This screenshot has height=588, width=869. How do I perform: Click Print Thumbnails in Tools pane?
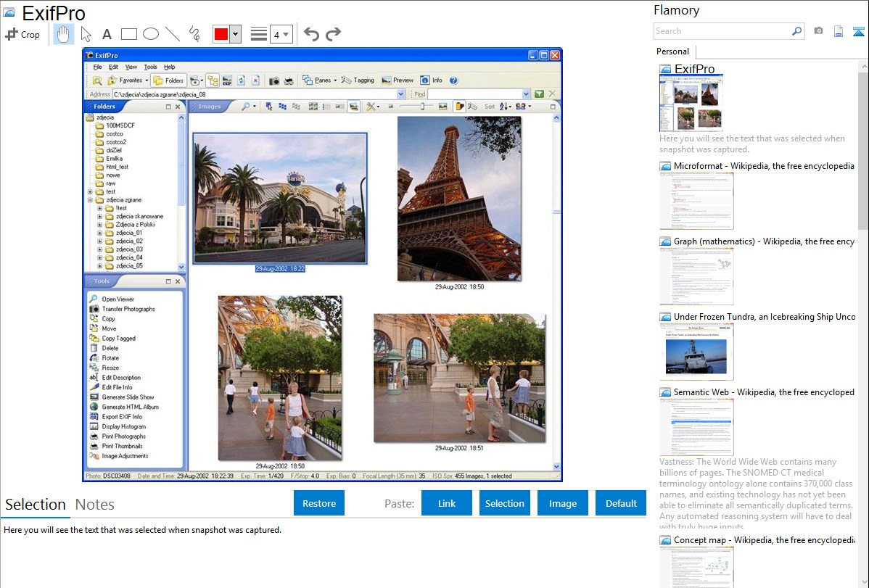pyautogui.click(x=122, y=446)
